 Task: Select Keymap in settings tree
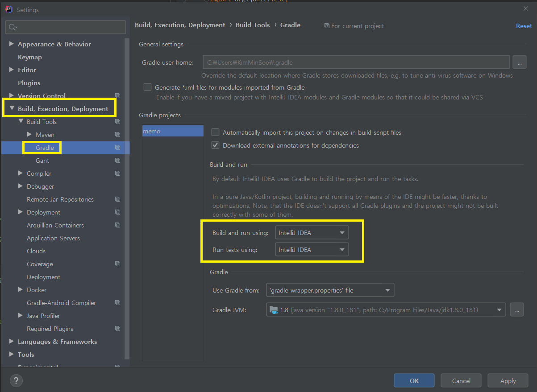click(30, 57)
